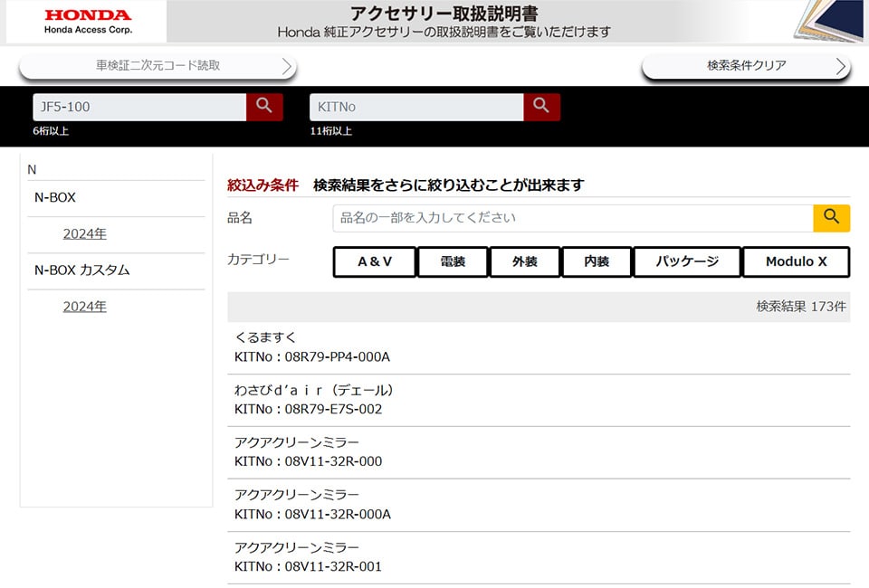This screenshot has height=588, width=869.
Task: Filter by A & V category
Action: coord(375,262)
